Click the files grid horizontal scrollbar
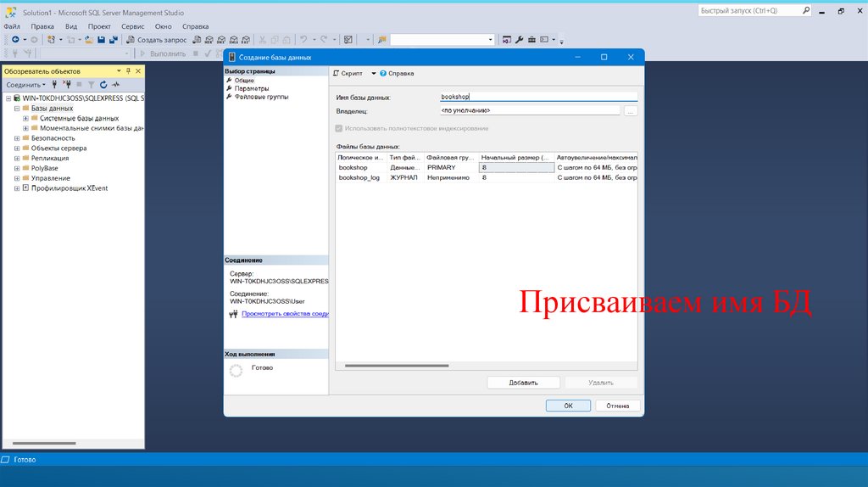868x487 pixels. (x=397, y=366)
